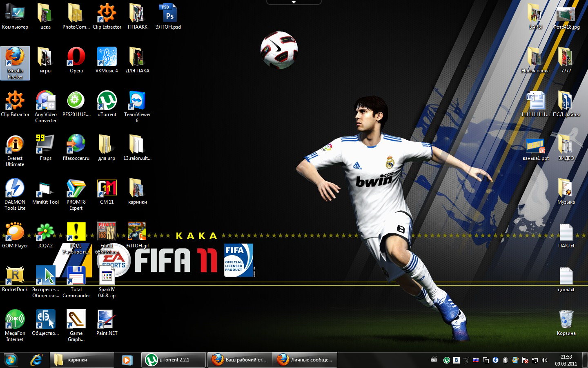
Task: Switch to the µTorrent 2.2.1 taskbar window
Action: [174, 360]
